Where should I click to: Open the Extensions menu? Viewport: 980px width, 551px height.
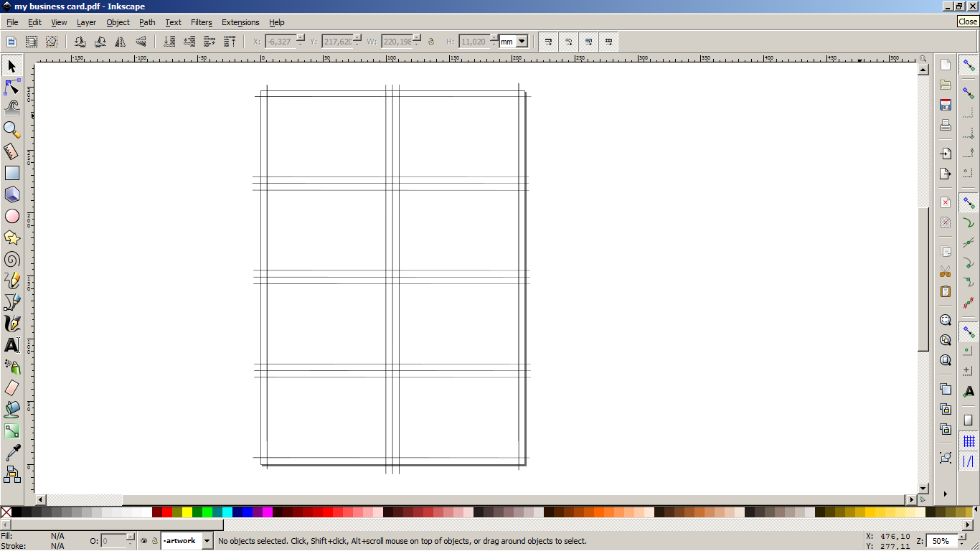click(240, 22)
